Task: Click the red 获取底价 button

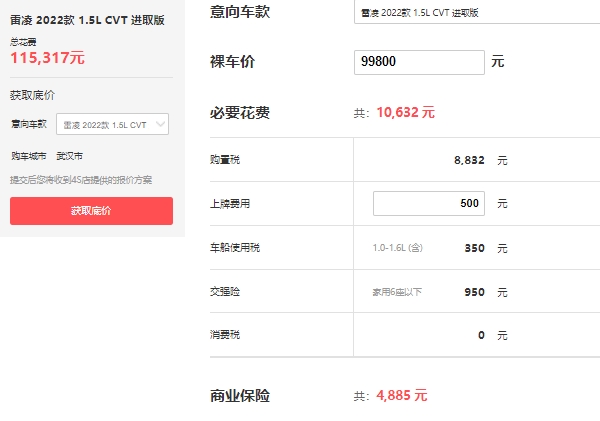Action: click(x=91, y=211)
